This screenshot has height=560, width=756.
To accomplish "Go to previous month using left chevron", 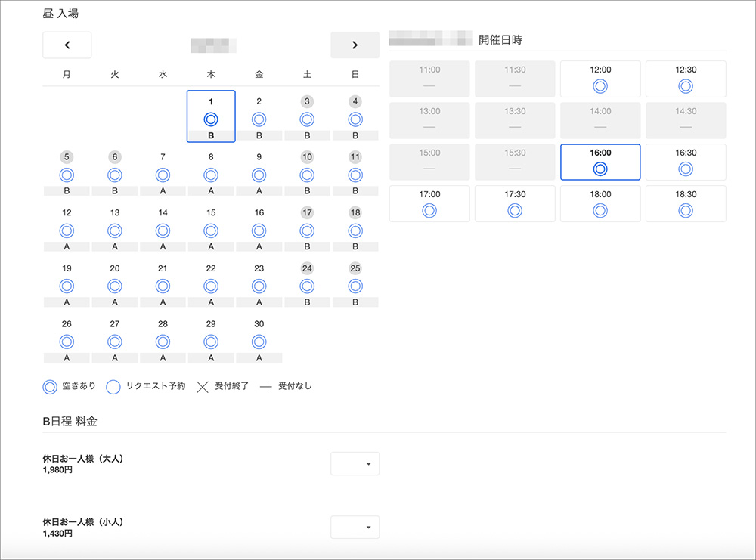I will [67, 45].
